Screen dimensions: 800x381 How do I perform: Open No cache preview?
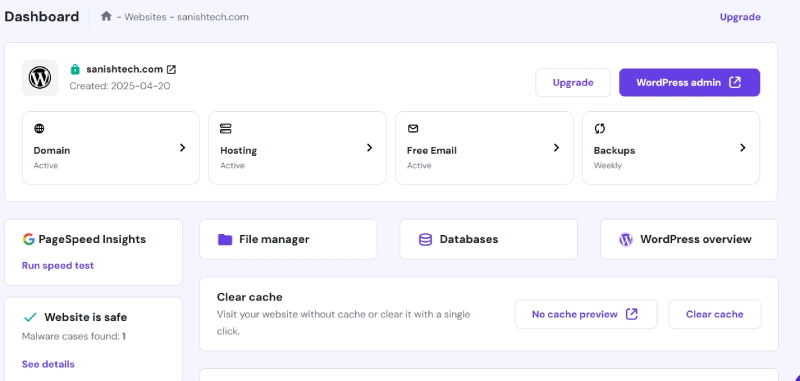[x=586, y=314]
